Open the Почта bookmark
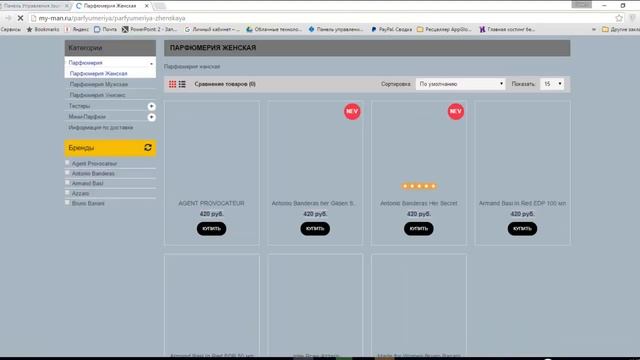Viewport: 640px width, 360px height. pos(105,29)
